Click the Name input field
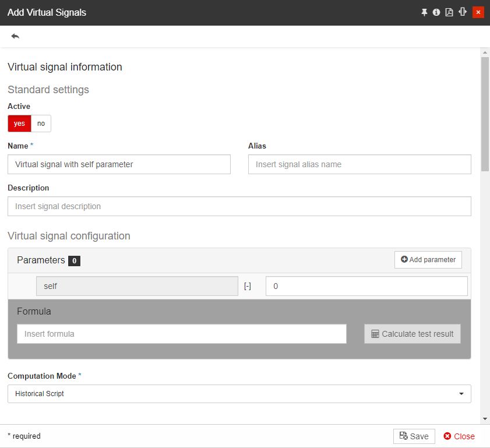Viewport: 490px width, 448px height. 119,164
